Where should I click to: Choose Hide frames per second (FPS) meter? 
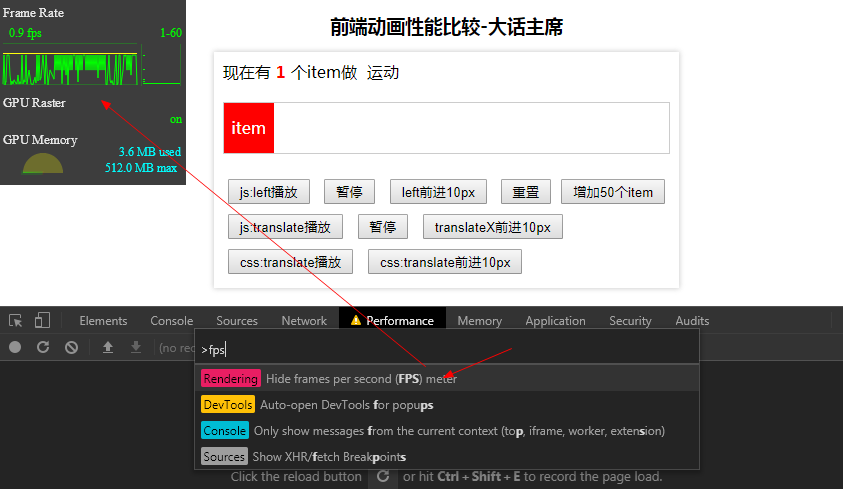pyautogui.click(x=447, y=379)
